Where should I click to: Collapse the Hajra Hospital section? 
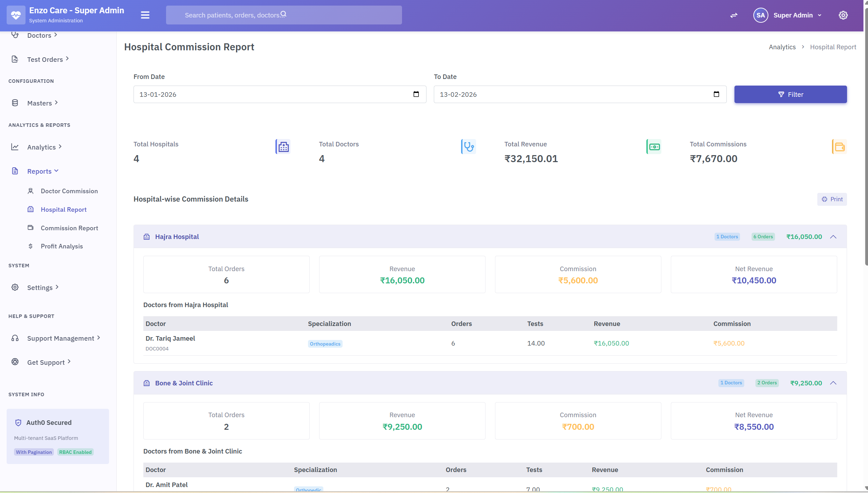pos(833,237)
